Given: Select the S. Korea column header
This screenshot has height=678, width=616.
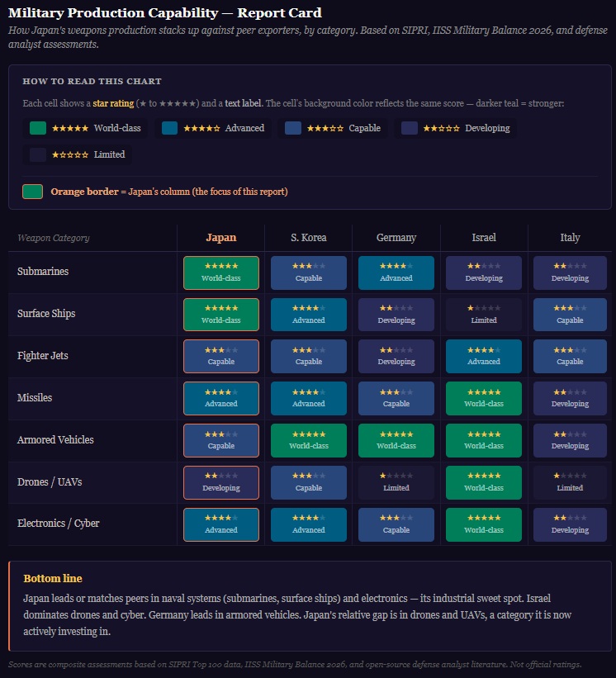Looking at the screenshot, I should (x=309, y=238).
